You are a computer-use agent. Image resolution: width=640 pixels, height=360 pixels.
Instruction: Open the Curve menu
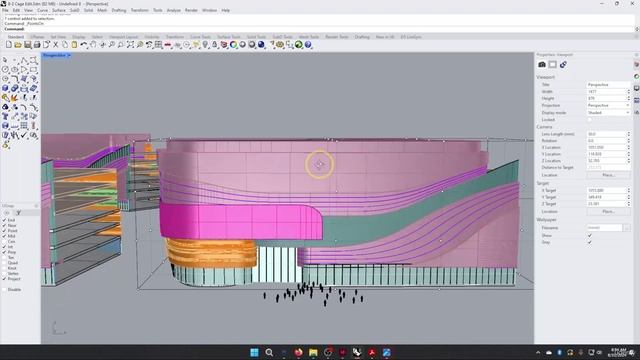[42, 10]
